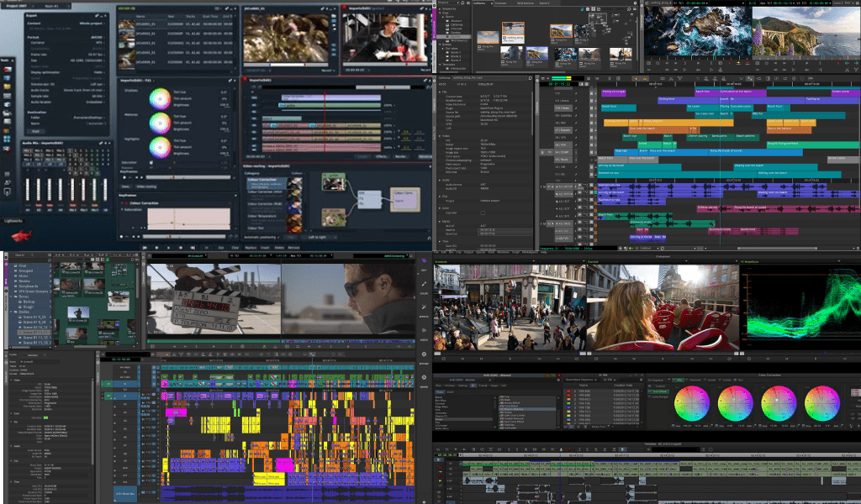Screen dimensions: 861x504
Task: Open the Info tab in project window
Action: [504, 386]
